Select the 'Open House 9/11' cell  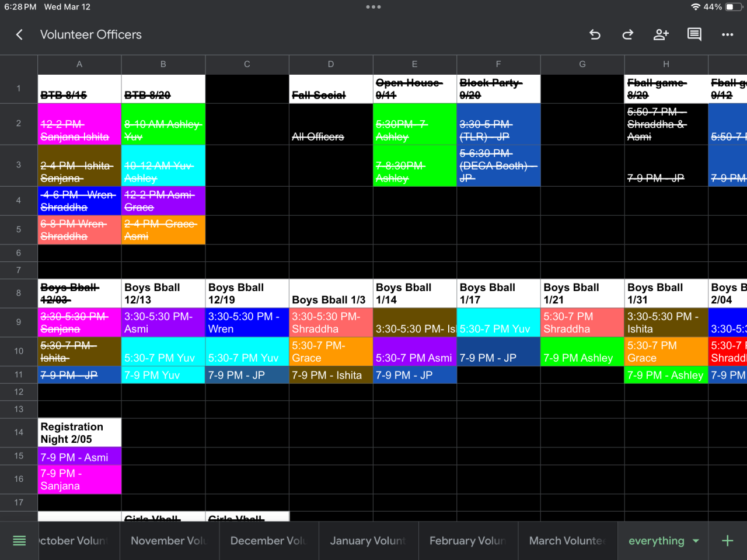coord(415,89)
